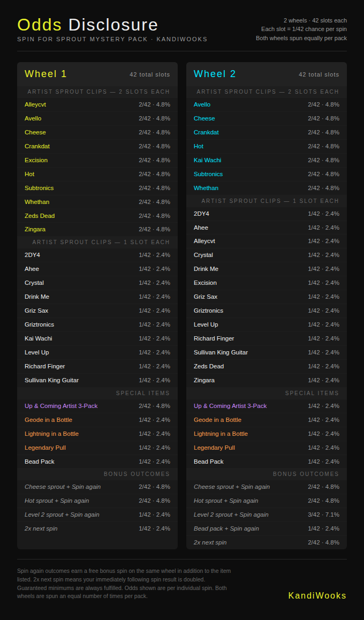Click 2x next spin row in Wheel 1
The width and height of the screenshot is (364, 620).
(x=97, y=528)
